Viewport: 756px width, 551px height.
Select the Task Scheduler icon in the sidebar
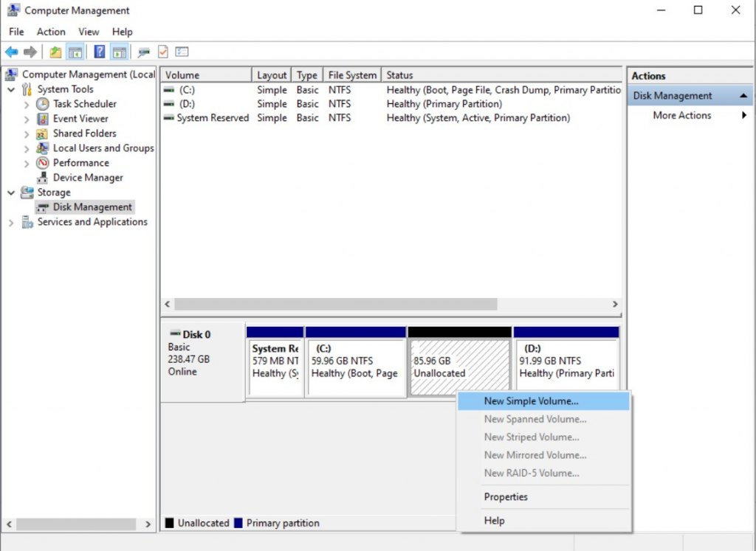click(x=42, y=103)
